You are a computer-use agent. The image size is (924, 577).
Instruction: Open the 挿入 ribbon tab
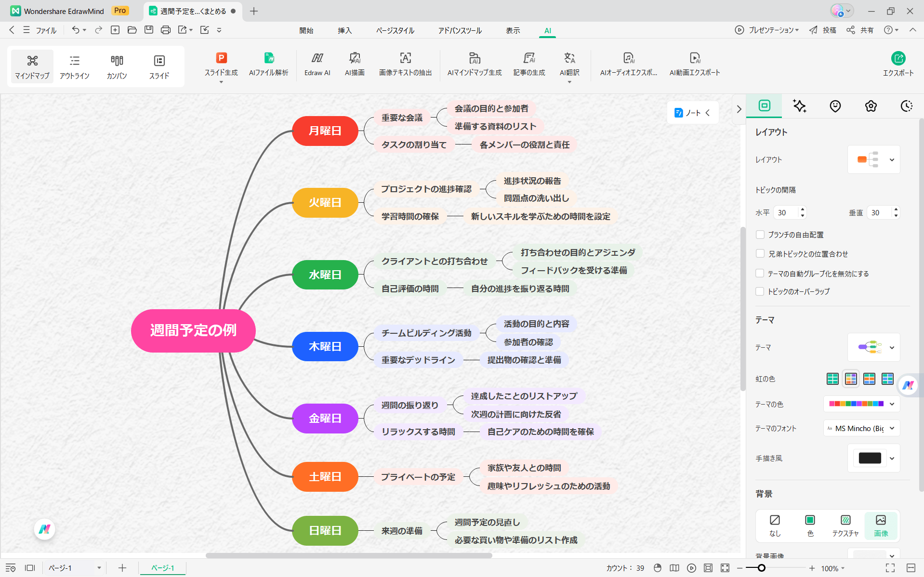coord(345,30)
